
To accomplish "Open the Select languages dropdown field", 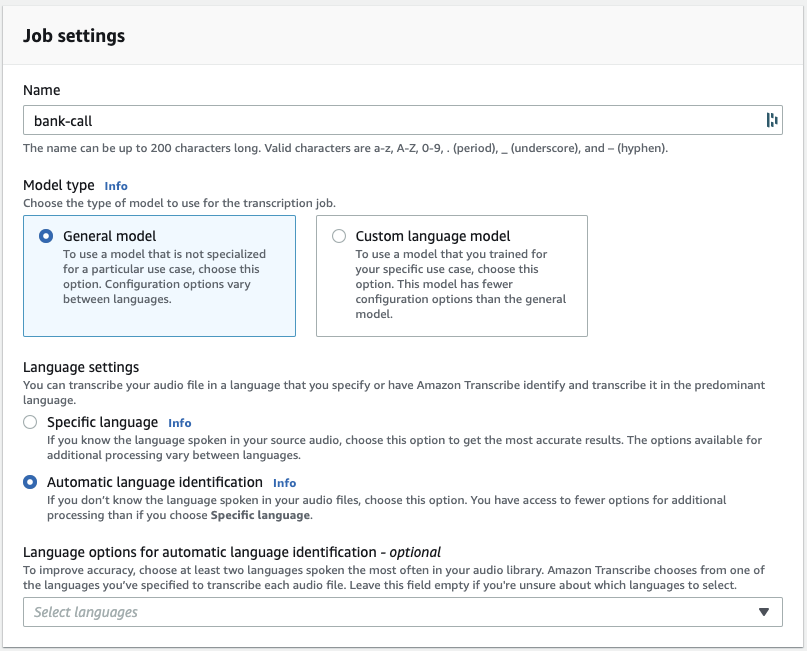I will (390, 612).
